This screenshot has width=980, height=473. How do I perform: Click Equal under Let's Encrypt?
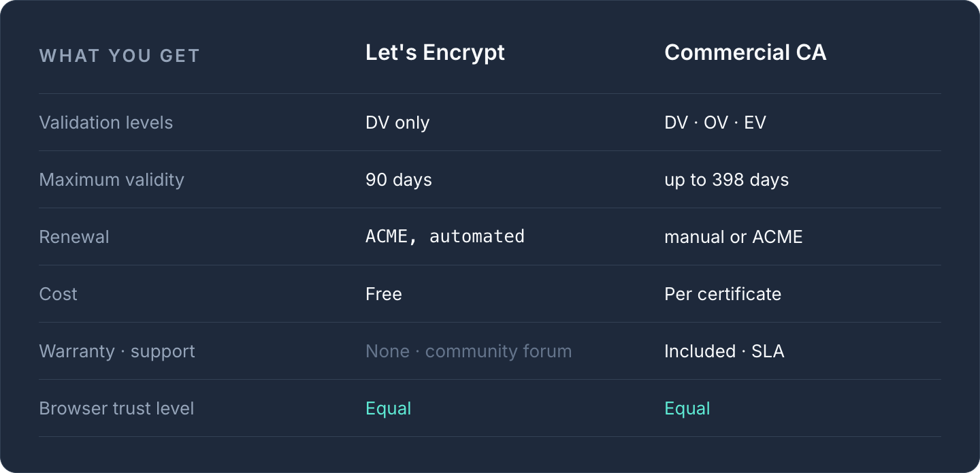click(389, 408)
